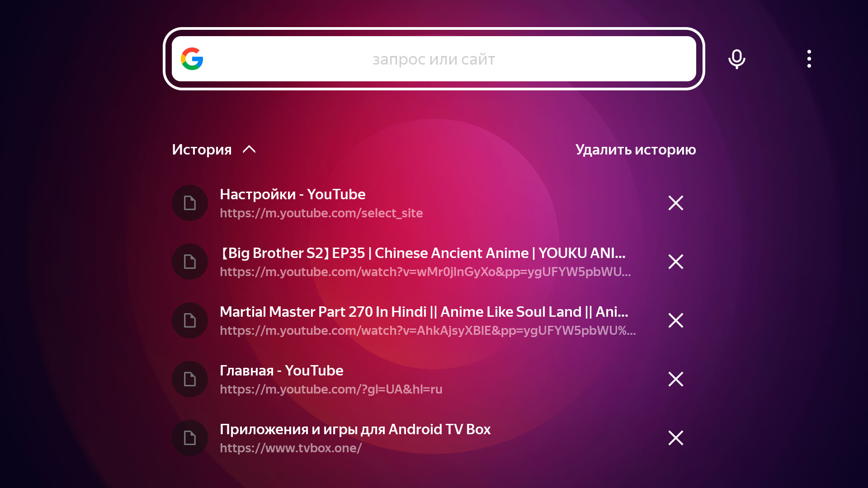868x488 pixels.
Task: Remove Android TV Box history entry
Action: [675, 438]
